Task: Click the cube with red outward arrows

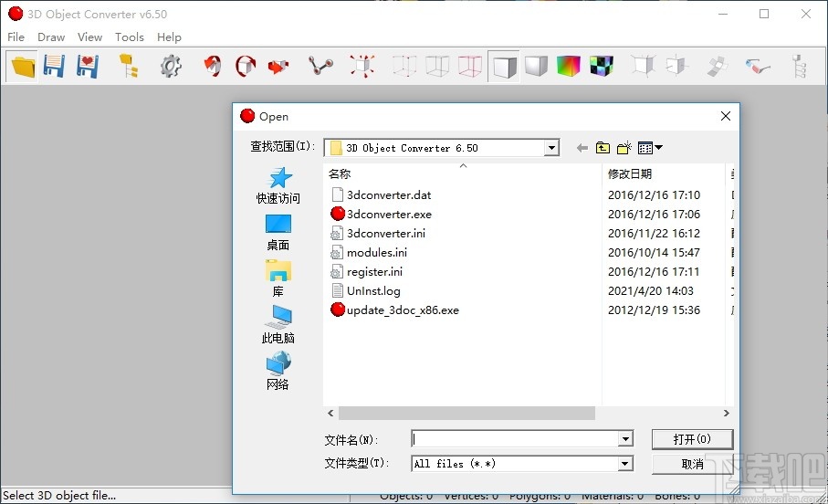Action: coord(362,67)
